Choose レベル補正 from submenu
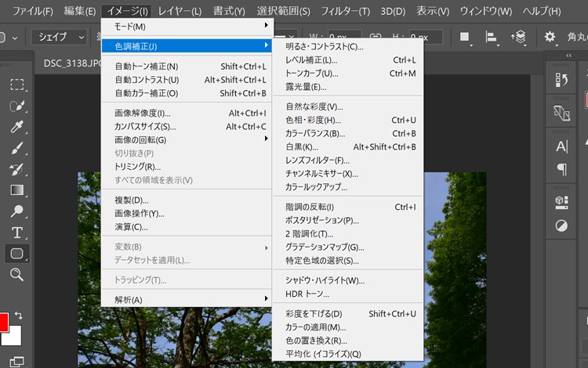588x368 pixels. tap(349, 60)
